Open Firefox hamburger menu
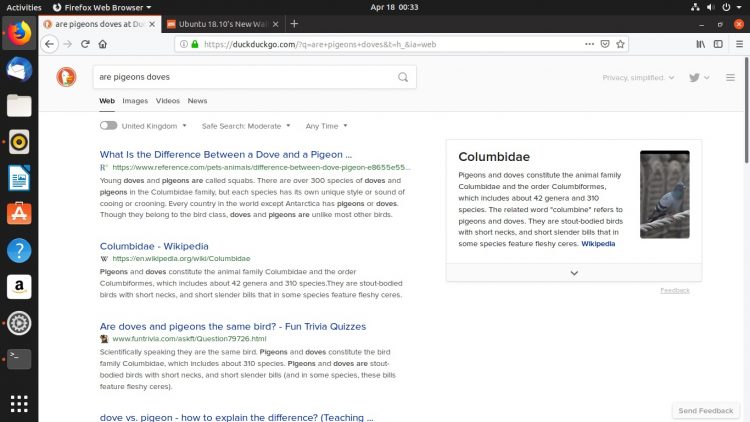 tap(739, 44)
